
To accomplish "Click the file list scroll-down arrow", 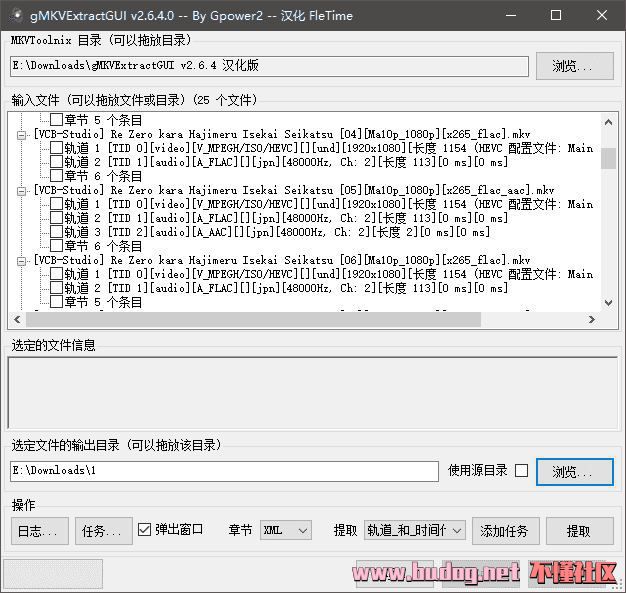I will [x=607, y=303].
